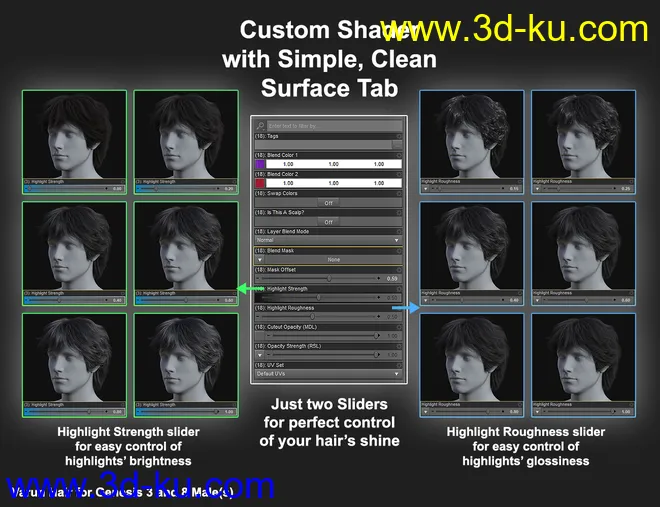Open the Tags property gear icon
The height and width of the screenshot is (507, 660).
(x=399, y=136)
